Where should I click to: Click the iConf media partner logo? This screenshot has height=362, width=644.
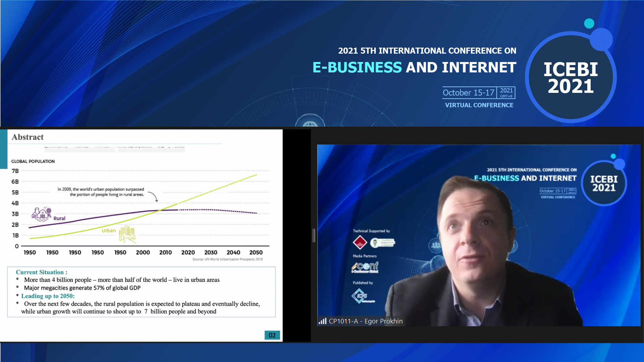[x=365, y=267]
